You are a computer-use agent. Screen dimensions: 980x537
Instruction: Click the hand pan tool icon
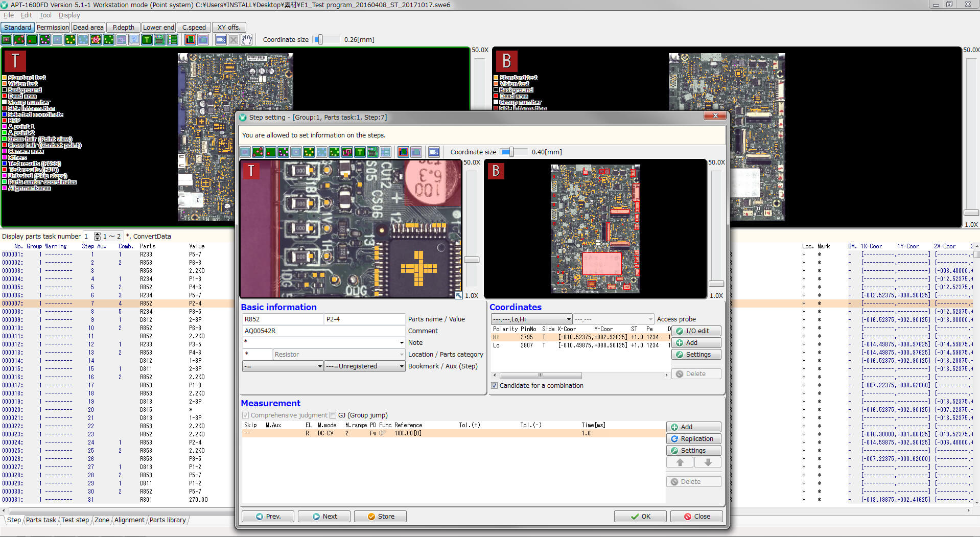[247, 40]
